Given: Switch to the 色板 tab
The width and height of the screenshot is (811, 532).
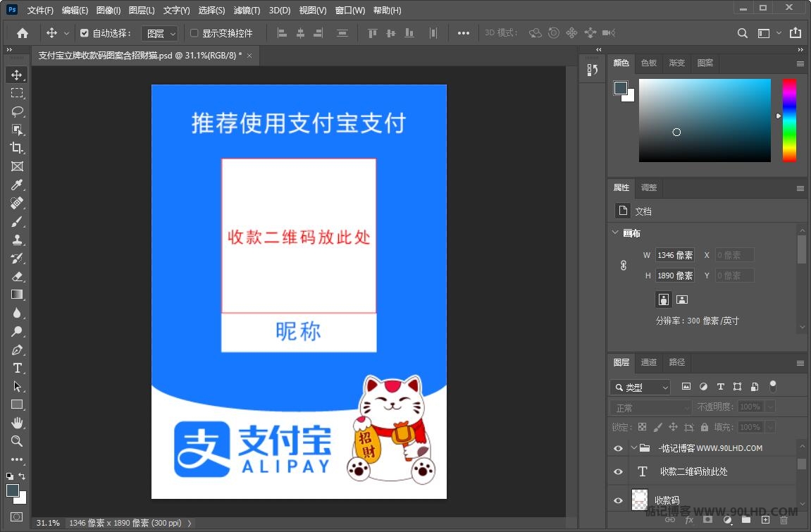Looking at the screenshot, I should click(649, 63).
